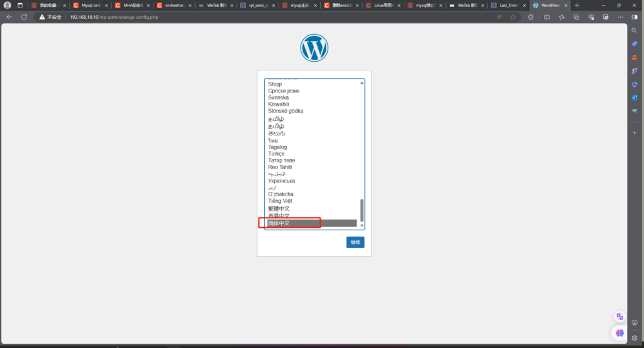Click the WordPress logo

click(x=314, y=48)
